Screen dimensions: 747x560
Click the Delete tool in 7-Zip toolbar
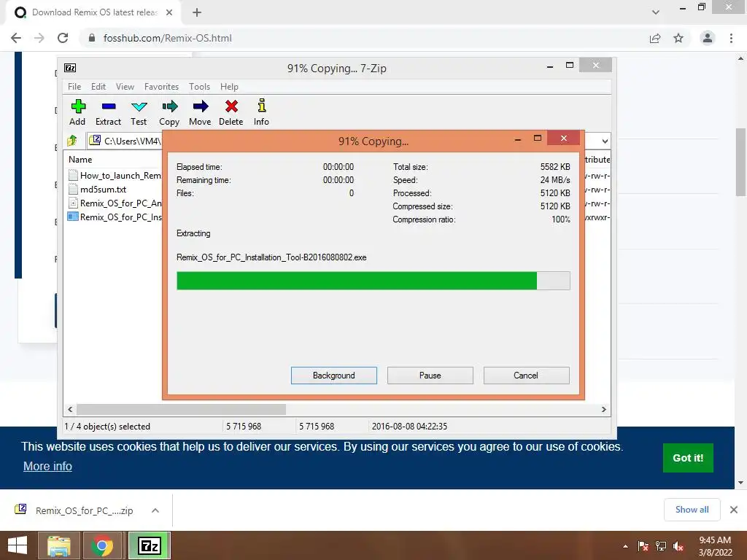tap(231, 112)
